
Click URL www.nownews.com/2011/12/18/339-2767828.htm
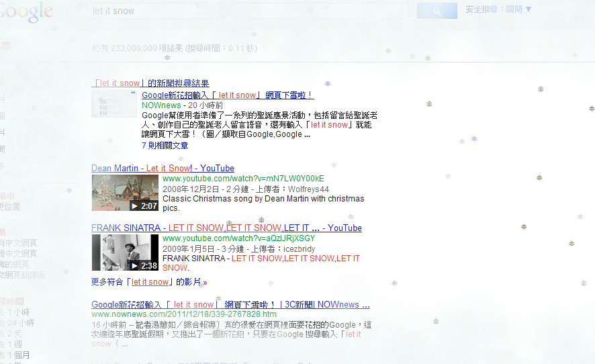[183, 314]
